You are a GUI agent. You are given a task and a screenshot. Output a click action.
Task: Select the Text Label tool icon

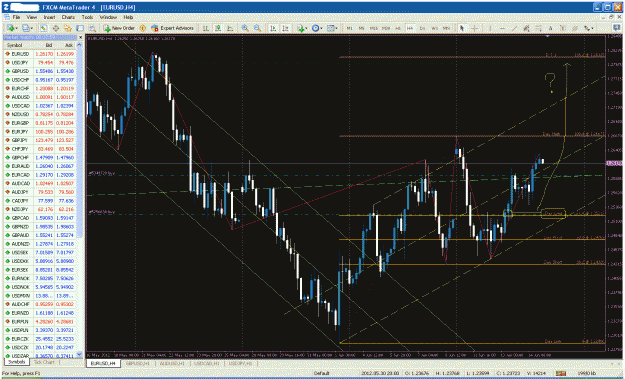point(562,28)
